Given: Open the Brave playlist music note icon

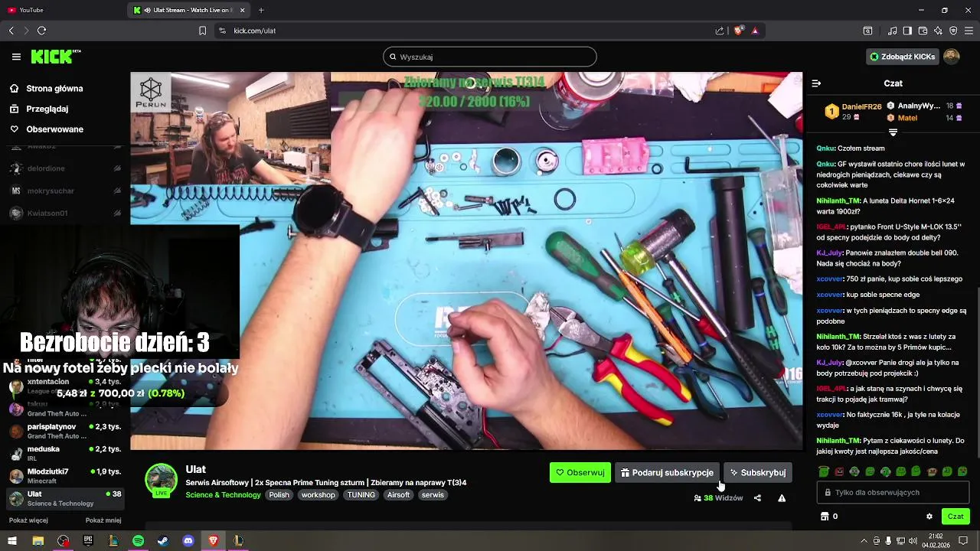Looking at the screenshot, I should click(x=892, y=31).
